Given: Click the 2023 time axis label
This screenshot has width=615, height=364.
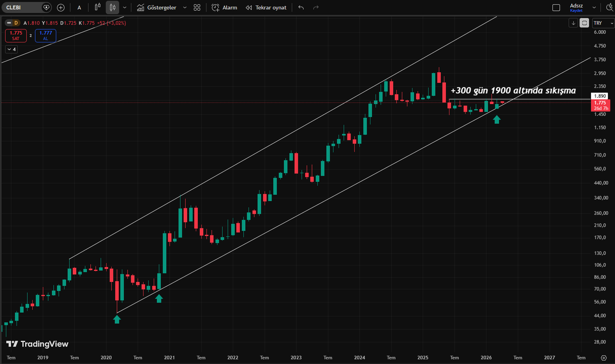Looking at the screenshot, I should (296, 358).
